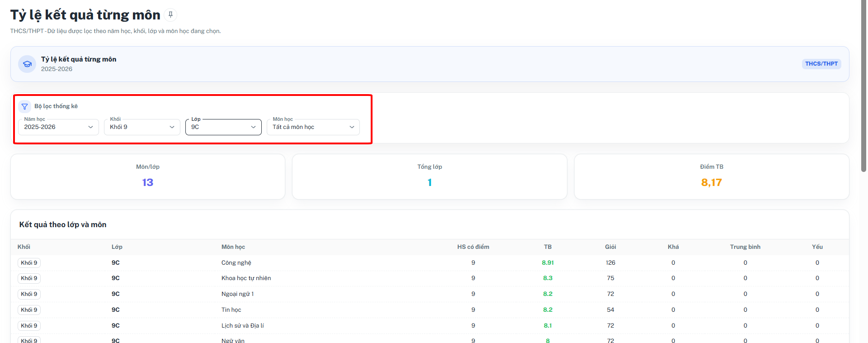Screen dimensions: 868x343
Task: Click the filter funnel icon
Action: (25, 107)
